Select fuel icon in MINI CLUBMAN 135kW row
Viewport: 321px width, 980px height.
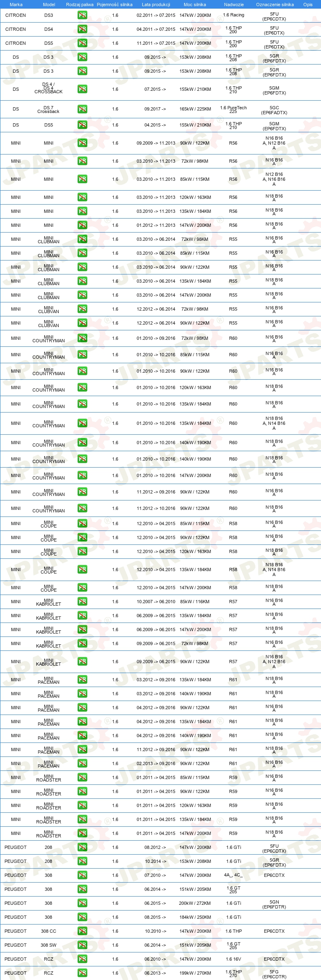click(x=82, y=281)
